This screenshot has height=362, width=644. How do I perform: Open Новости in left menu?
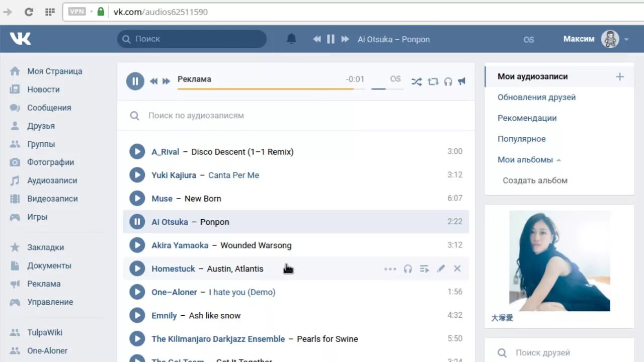point(43,89)
